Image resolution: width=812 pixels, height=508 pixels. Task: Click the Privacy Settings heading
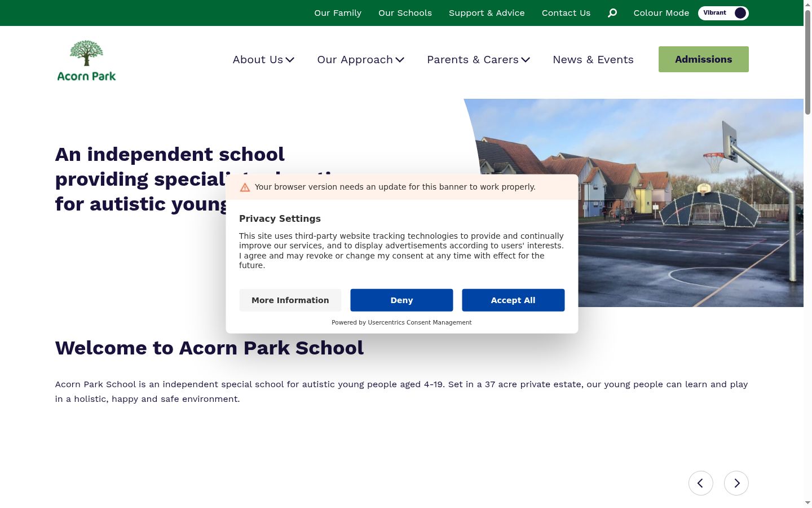point(280,219)
